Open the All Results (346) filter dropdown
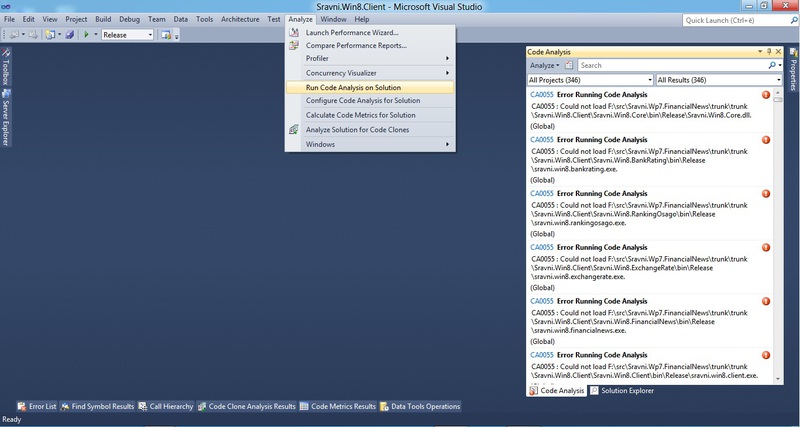Viewport: 800px width, 427px height. point(718,80)
